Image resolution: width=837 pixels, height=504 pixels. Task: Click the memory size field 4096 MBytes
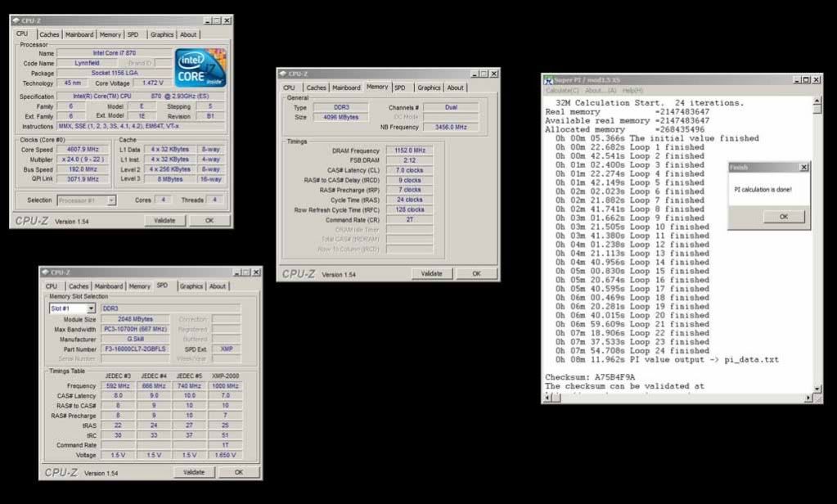click(340, 117)
